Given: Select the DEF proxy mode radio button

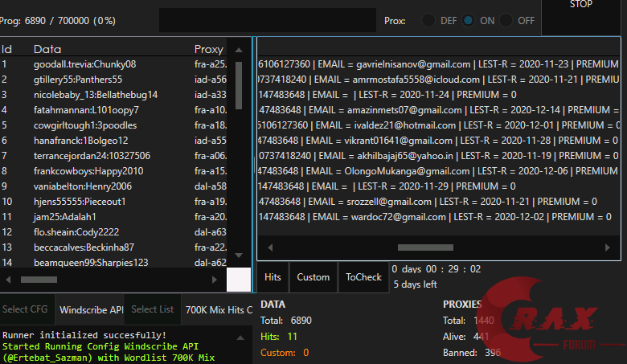Looking at the screenshot, I should point(430,21).
